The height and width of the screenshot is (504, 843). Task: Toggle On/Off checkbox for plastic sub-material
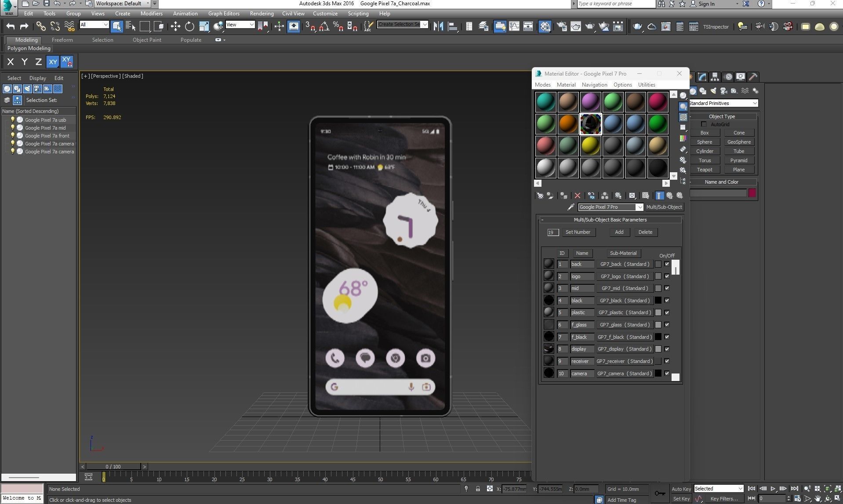pos(667,312)
